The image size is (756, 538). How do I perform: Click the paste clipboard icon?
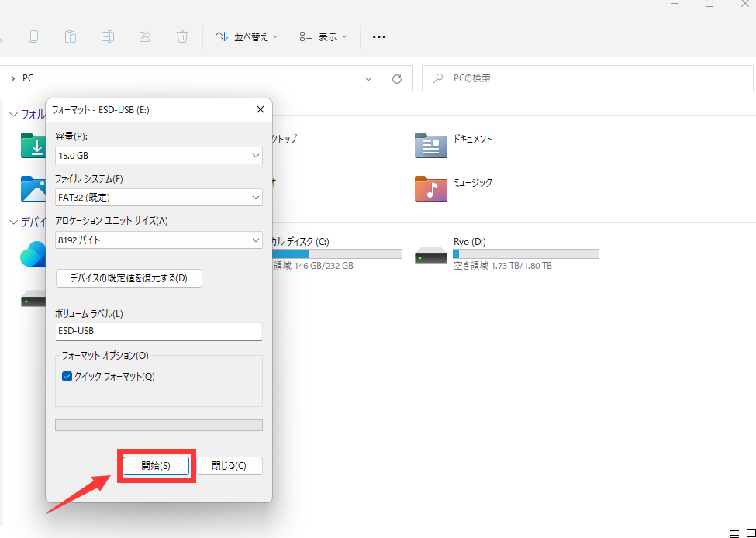(x=71, y=36)
